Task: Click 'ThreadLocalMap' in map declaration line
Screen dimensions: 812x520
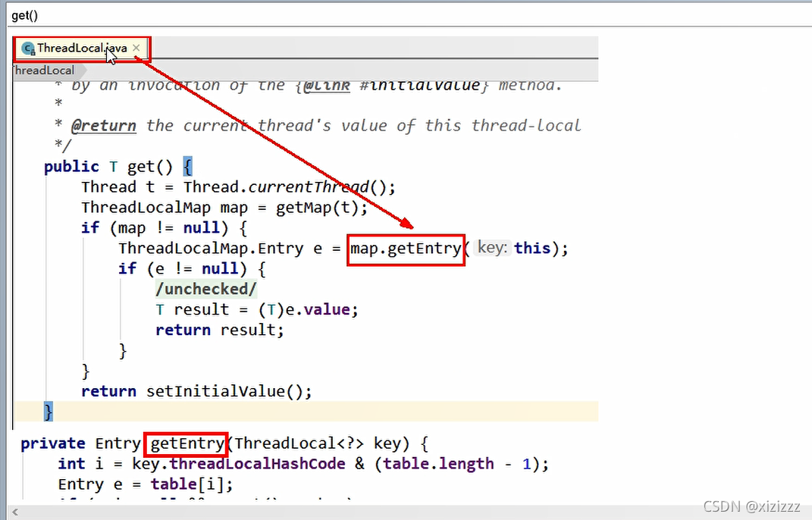Action: (146, 208)
